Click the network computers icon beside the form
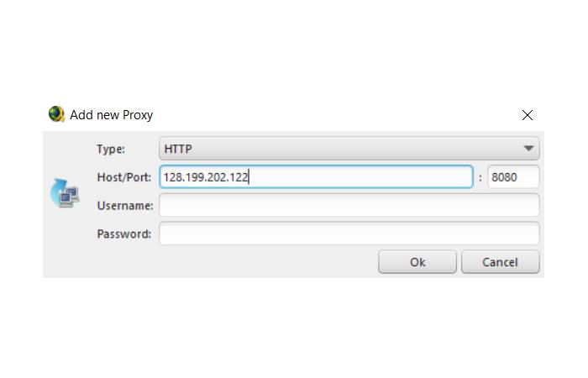Screen dimensions: 588x378 tap(65, 193)
